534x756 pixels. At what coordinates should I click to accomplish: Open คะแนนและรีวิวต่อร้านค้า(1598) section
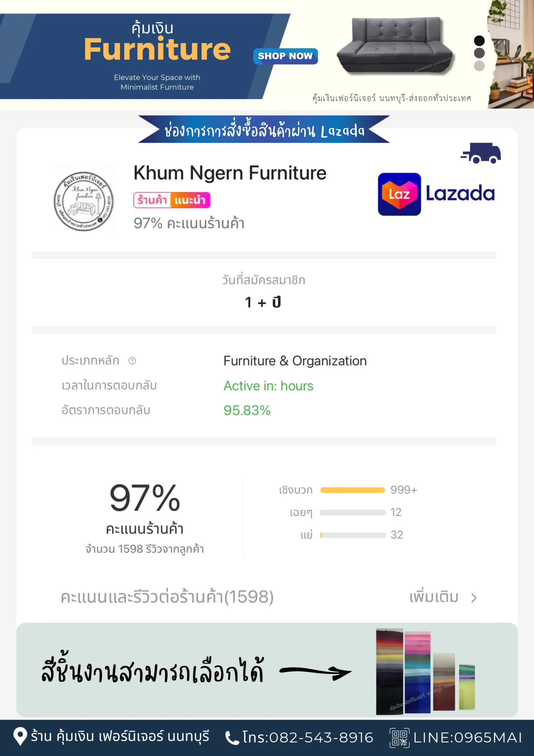pyautogui.click(x=167, y=597)
